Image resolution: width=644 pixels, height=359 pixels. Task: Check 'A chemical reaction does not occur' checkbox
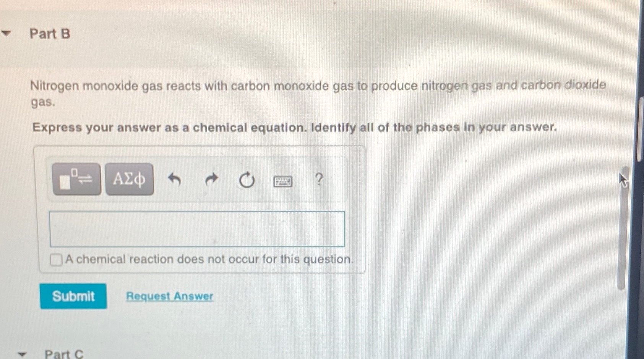[x=56, y=259]
